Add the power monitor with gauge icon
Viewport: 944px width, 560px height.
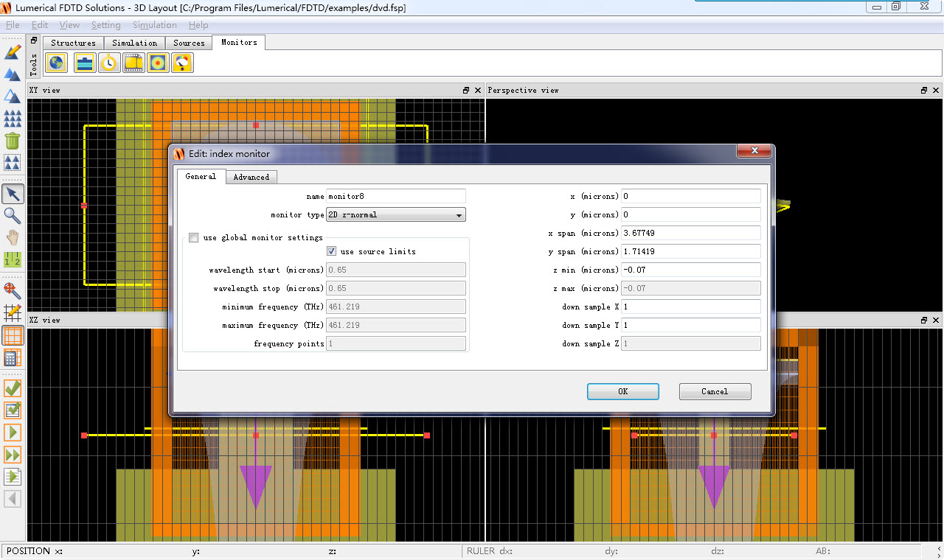(x=182, y=63)
